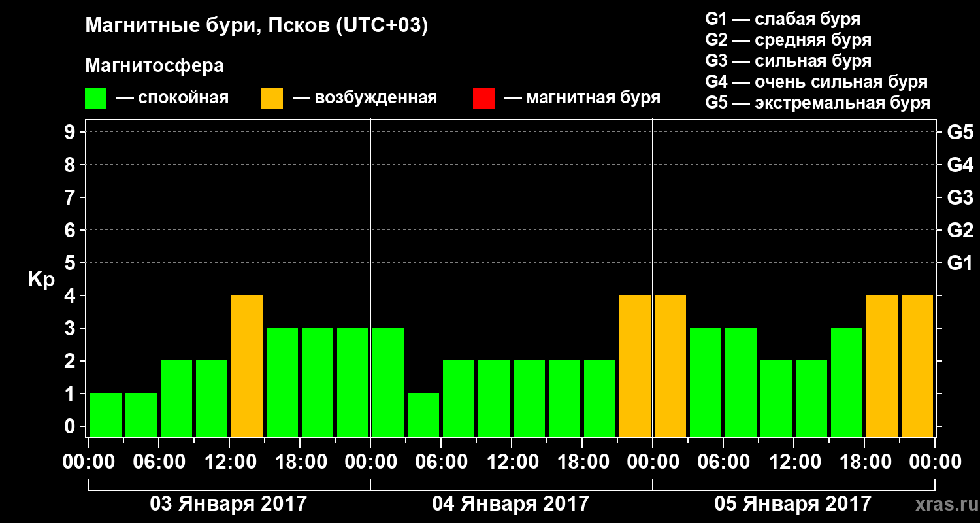Image resolution: width=980 pixels, height=523 pixels.
Task: Click the '04 Января 2017' date label
Action: (511, 504)
